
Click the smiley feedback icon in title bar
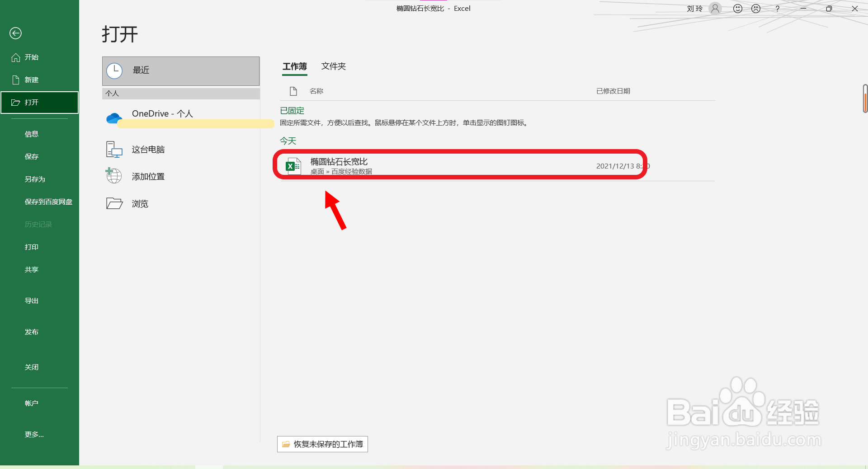pyautogui.click(x=737, y=8)
